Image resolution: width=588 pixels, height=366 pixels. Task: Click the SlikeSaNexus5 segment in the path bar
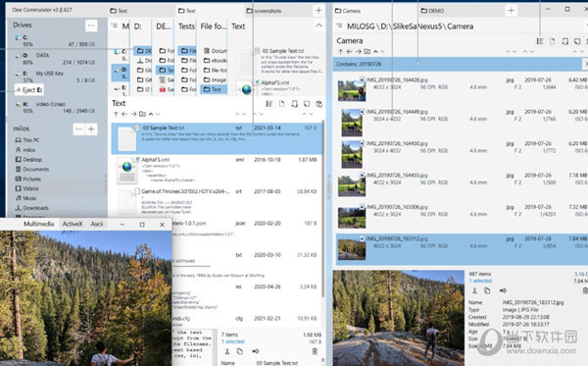click(x=417, y=26)
